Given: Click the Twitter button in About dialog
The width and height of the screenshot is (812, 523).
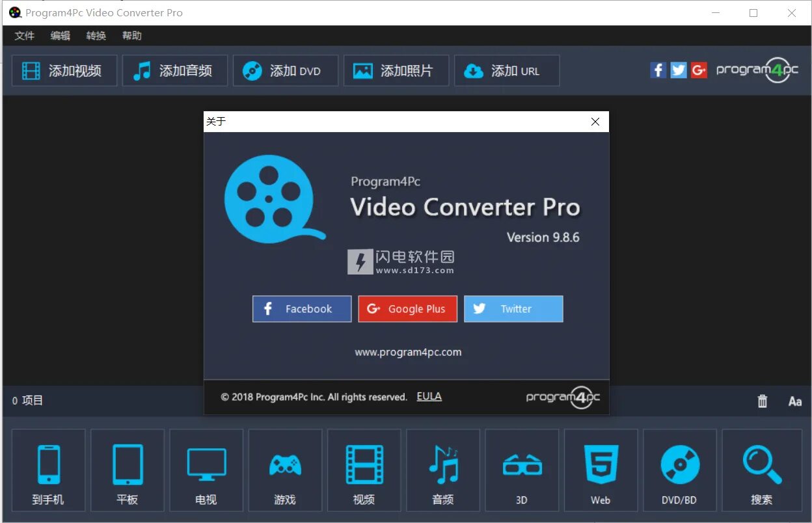Looking at the screenshot, I should (x=513, y=309).
